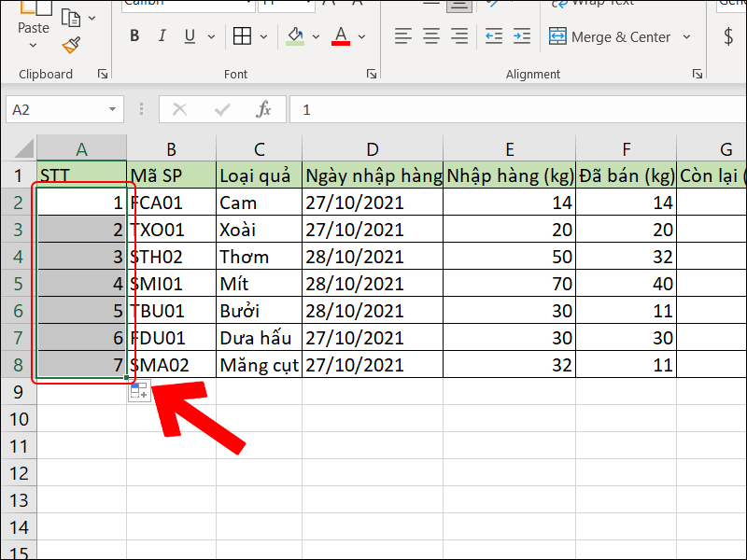Click the Paste button
Viewport: 747px width, 560px height.
tap(33, 26)
